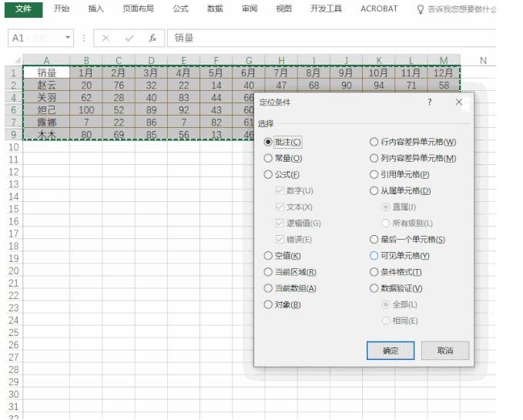Open the 文件 menu tab
523x420 pixels.
tap(23, 9)
